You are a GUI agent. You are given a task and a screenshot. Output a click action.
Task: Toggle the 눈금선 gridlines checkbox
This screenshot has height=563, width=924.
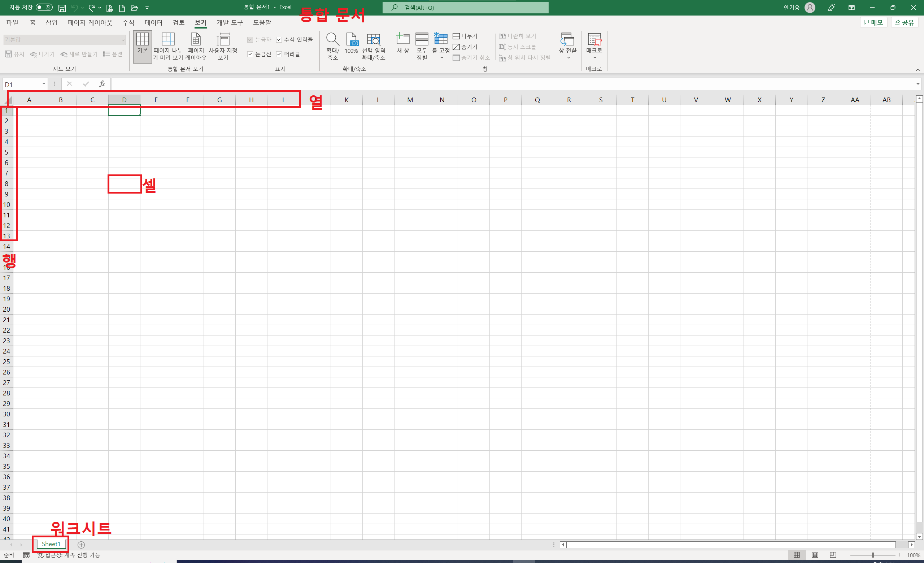250,54
